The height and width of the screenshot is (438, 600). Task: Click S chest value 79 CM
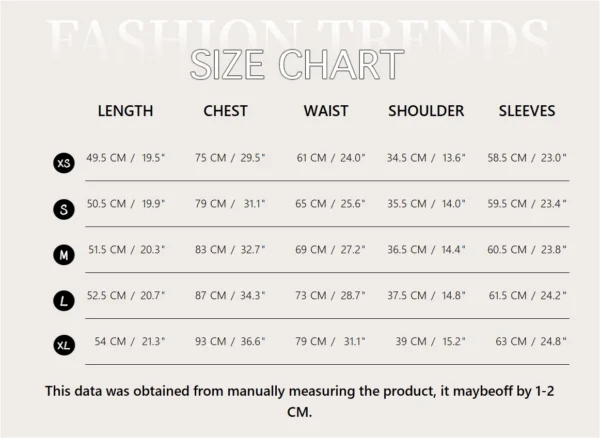pos(210,204)
